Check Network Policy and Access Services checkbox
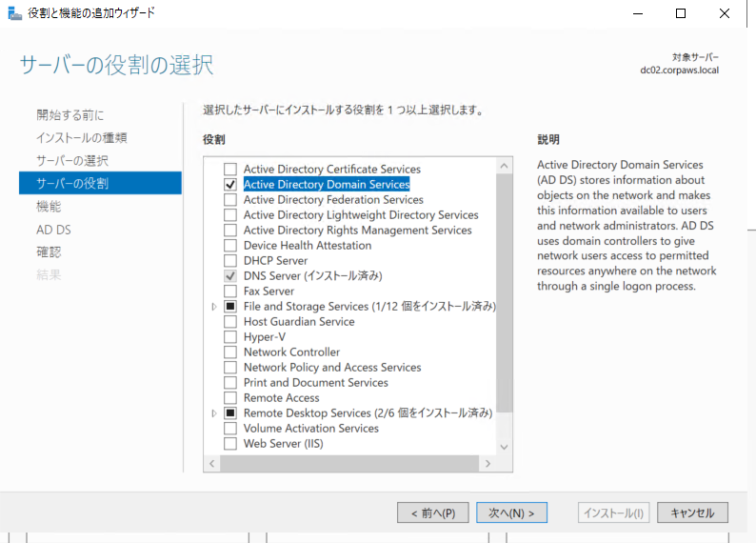The width and height of the screenshot is (756, 543). 230,367
